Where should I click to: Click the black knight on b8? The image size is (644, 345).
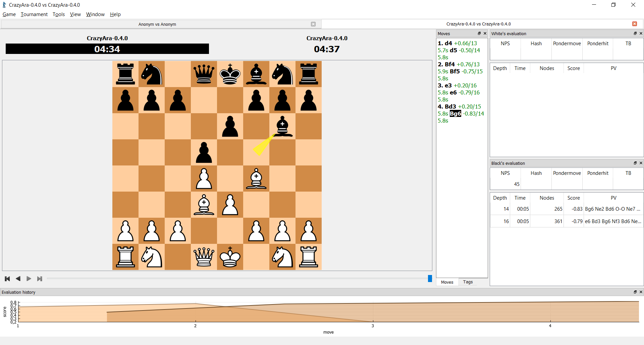152,74
